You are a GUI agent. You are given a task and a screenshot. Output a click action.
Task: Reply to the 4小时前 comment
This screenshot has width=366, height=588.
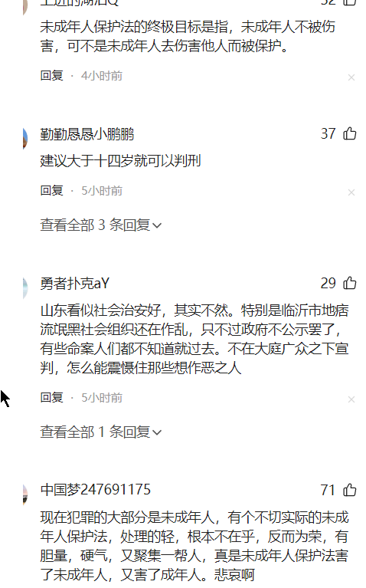coord(52,76)
